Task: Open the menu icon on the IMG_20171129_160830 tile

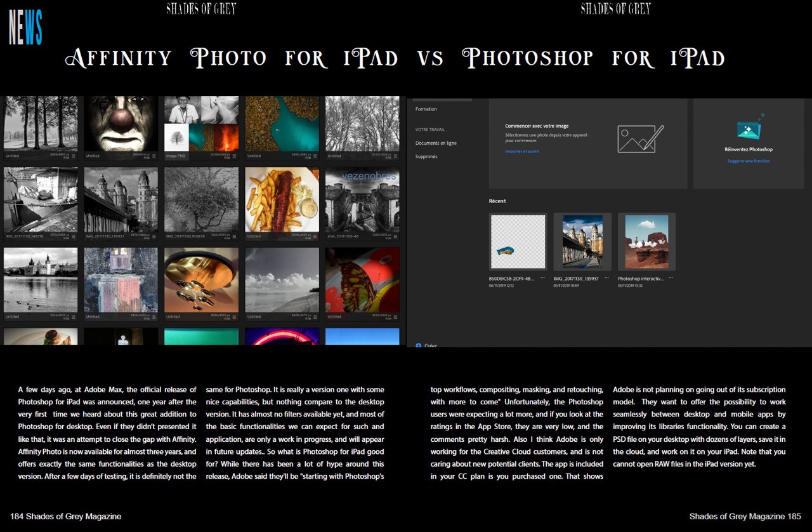Action: [x=235, y=236]
